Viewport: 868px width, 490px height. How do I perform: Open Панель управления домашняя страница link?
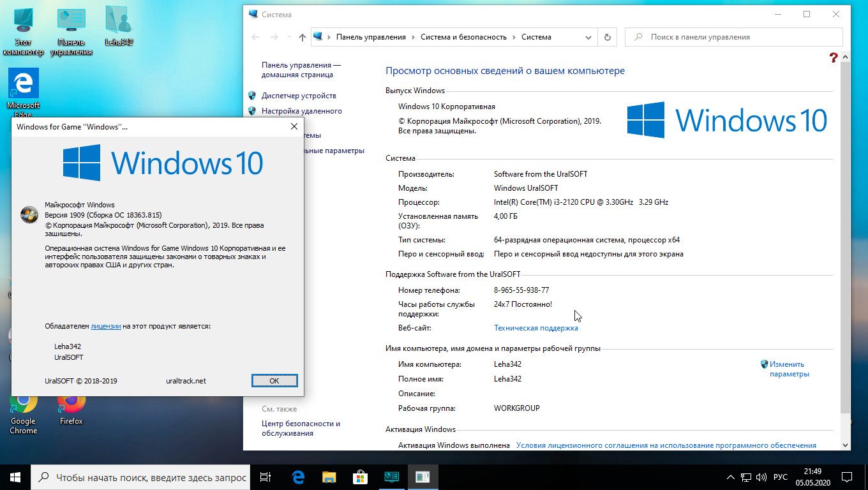tap(301, 70)
